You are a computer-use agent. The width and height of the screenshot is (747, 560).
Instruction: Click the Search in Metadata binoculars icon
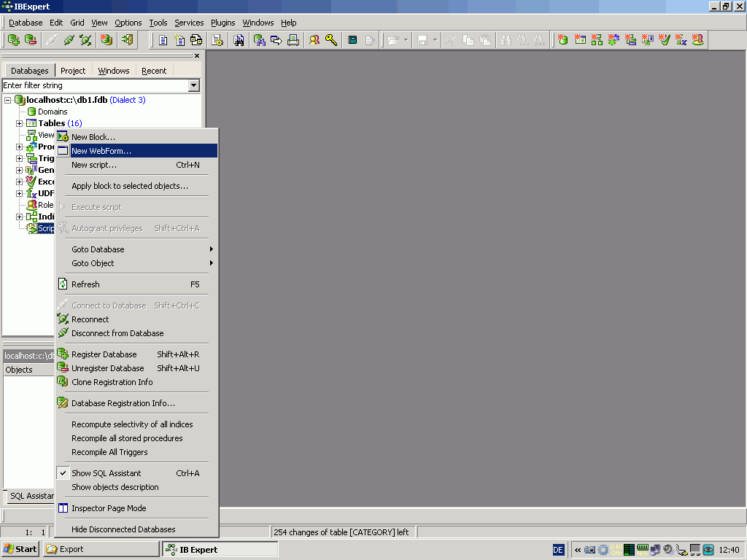(x=259, y=40)
